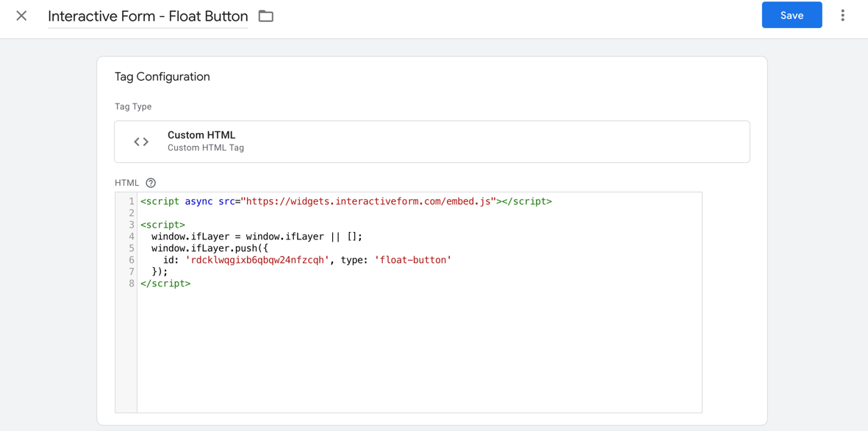The image size is (868, 431).
Task: Open the three-dot options menu
Action: click(842, 15)
